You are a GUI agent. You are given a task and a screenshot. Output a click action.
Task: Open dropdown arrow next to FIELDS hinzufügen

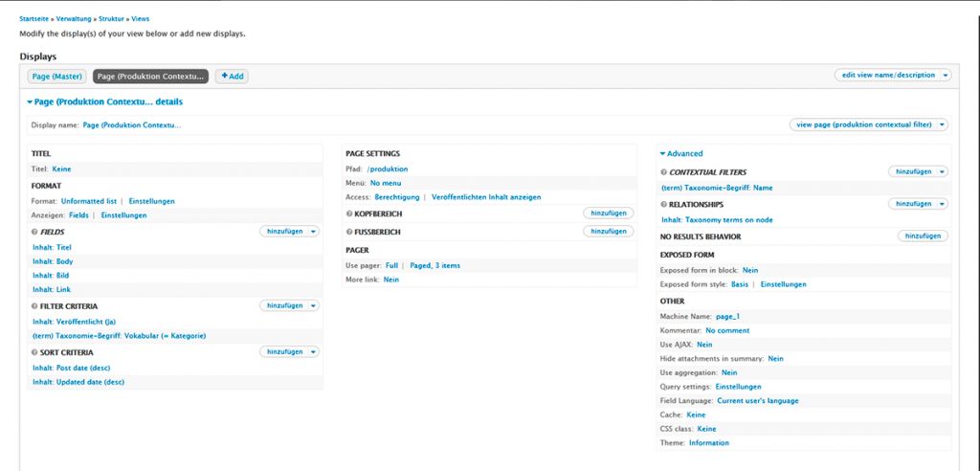click(313, 232)
